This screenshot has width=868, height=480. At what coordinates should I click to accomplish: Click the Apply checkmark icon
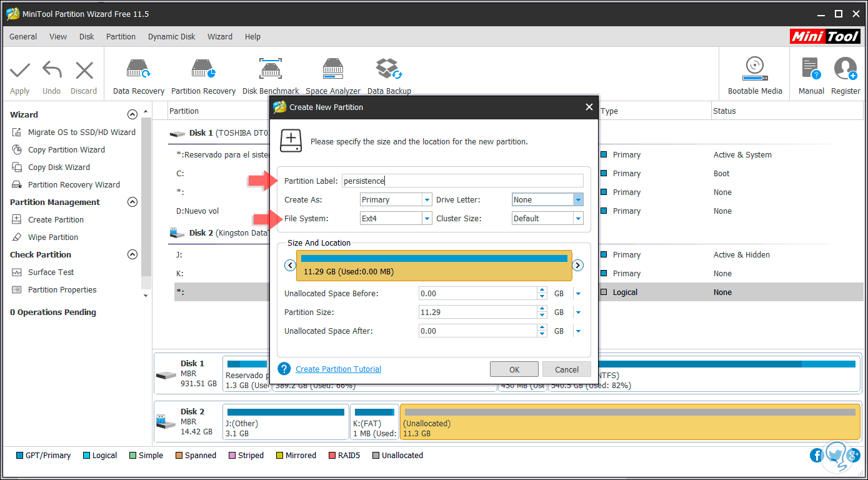tap(20, 70)
